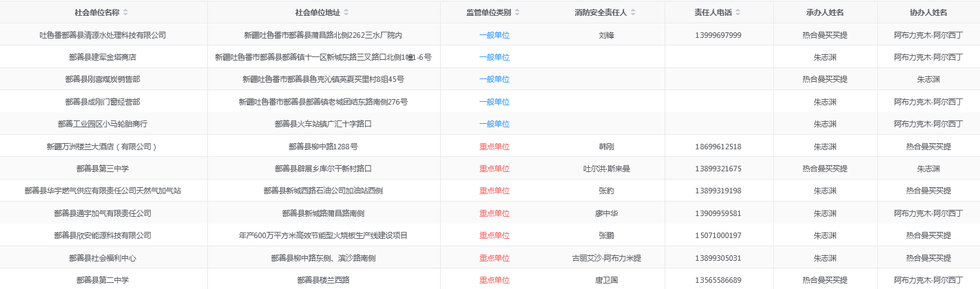Click responsible person 吐尔洪·斯来曼
Screen dimensions: 980x289
[606, 169]
